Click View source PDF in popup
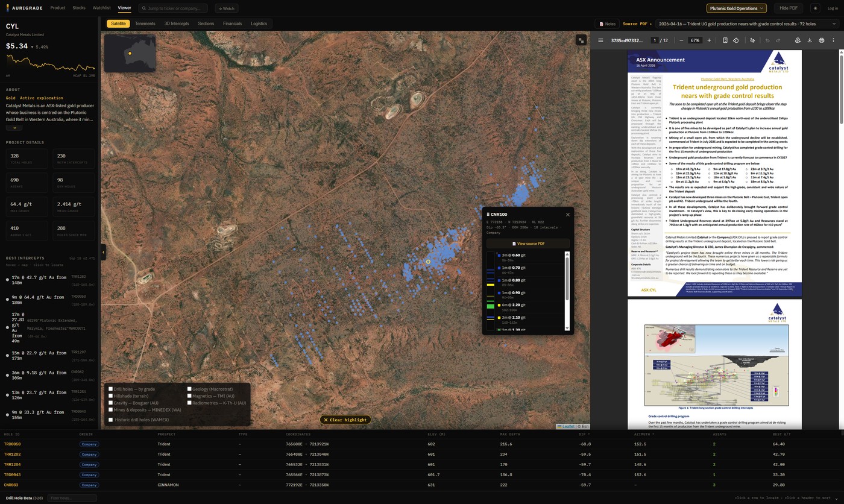844x504 pixels. coord(528,244)
